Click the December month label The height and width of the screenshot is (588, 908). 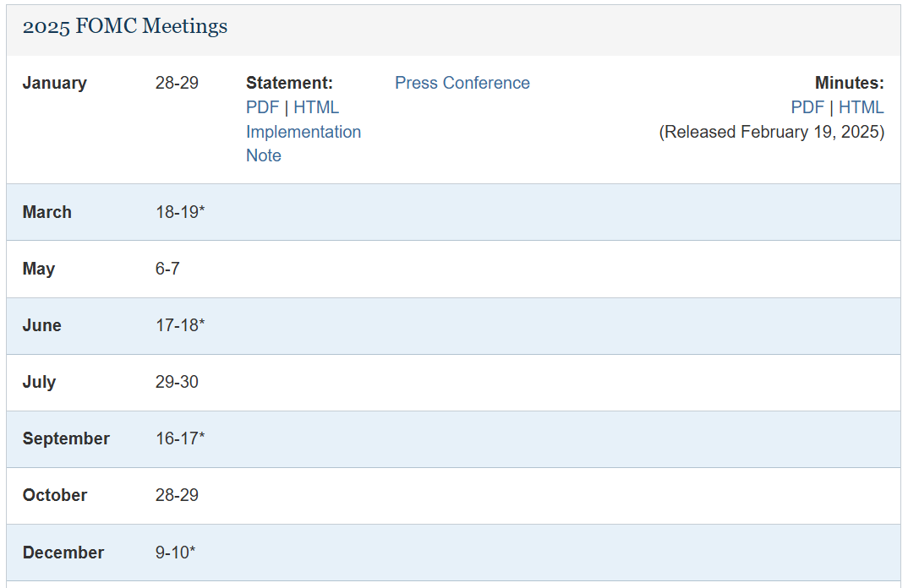(x=63, y=553)
